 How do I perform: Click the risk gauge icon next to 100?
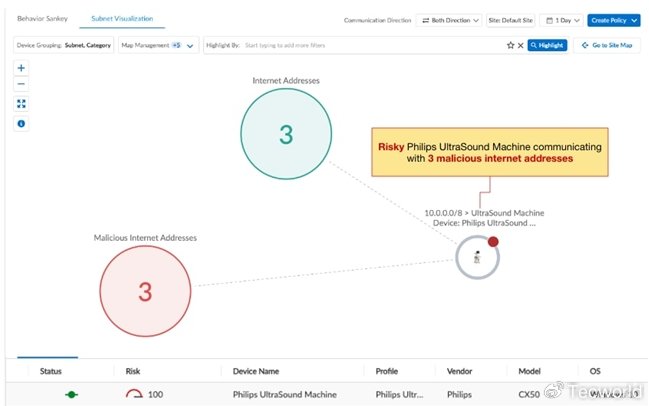(134, 394)
